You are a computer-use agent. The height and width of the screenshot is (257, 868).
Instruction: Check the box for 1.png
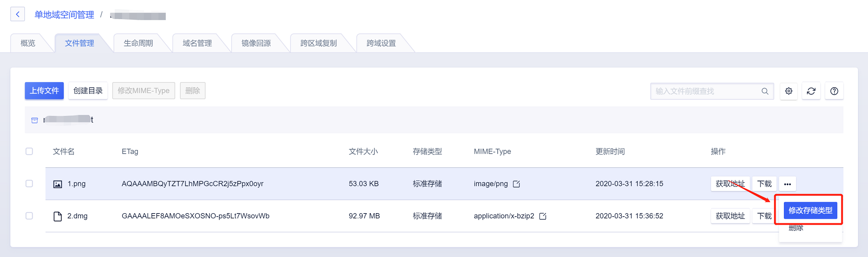(x=29, y=184)
